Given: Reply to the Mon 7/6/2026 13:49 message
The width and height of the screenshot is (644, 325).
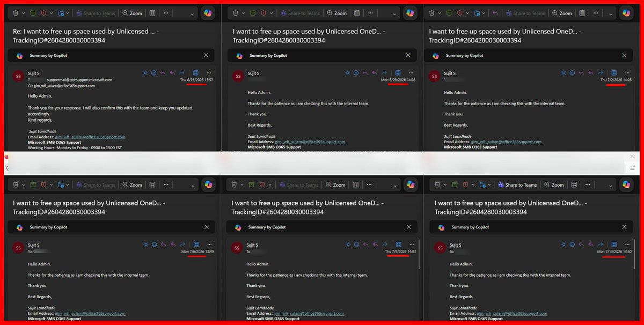Looking at the screenshot, I should click(163, 244).
